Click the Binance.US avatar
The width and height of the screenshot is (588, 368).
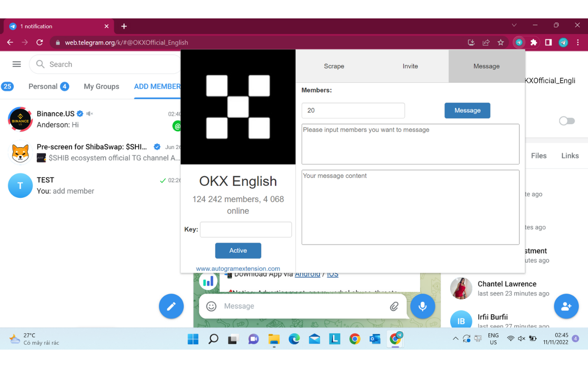coord(20,119)
